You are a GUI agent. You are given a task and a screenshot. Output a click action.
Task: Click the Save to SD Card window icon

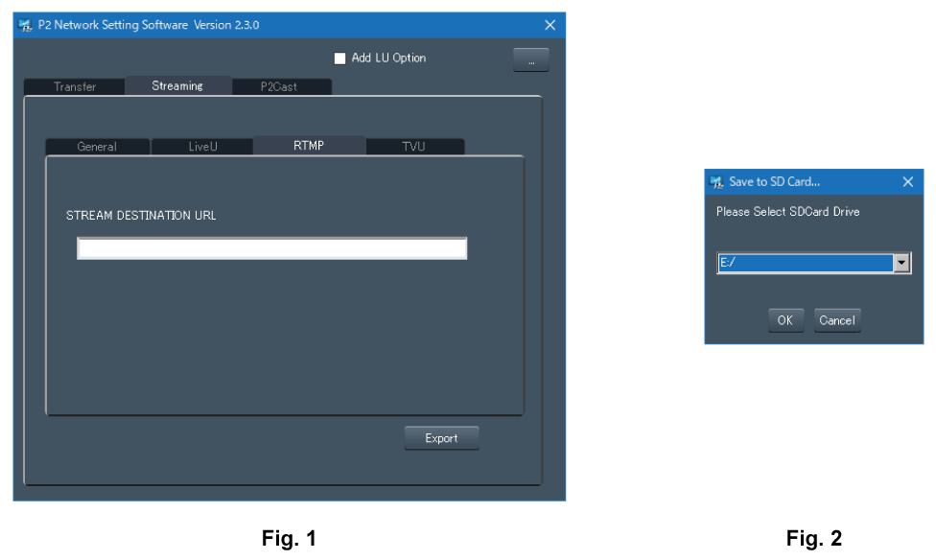tap(716, 182)
